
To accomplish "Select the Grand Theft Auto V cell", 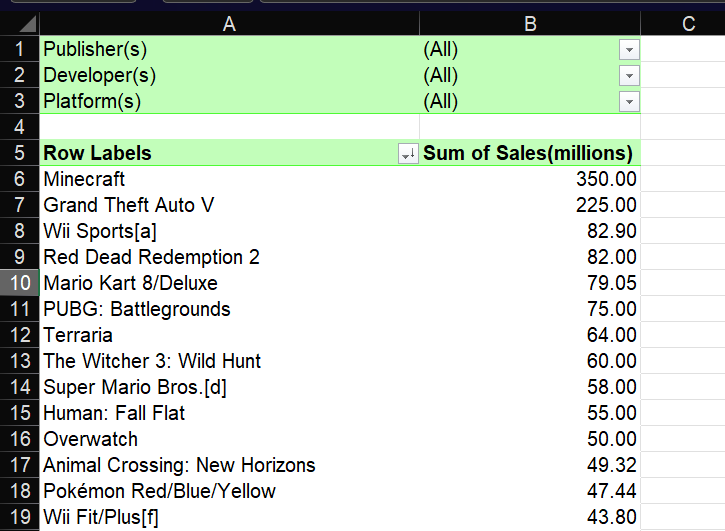I will (x=229, y=205).
